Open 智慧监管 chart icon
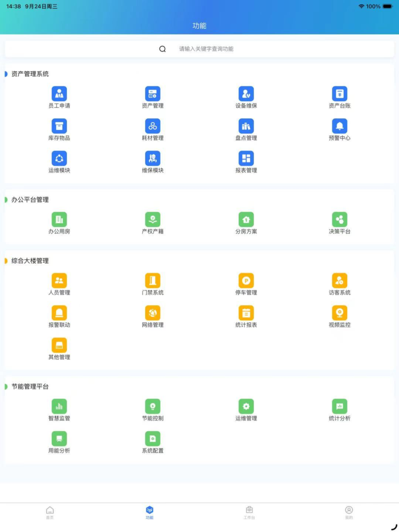Image resolution: width=399 pixels, height=532 pixels. (59, 406)
